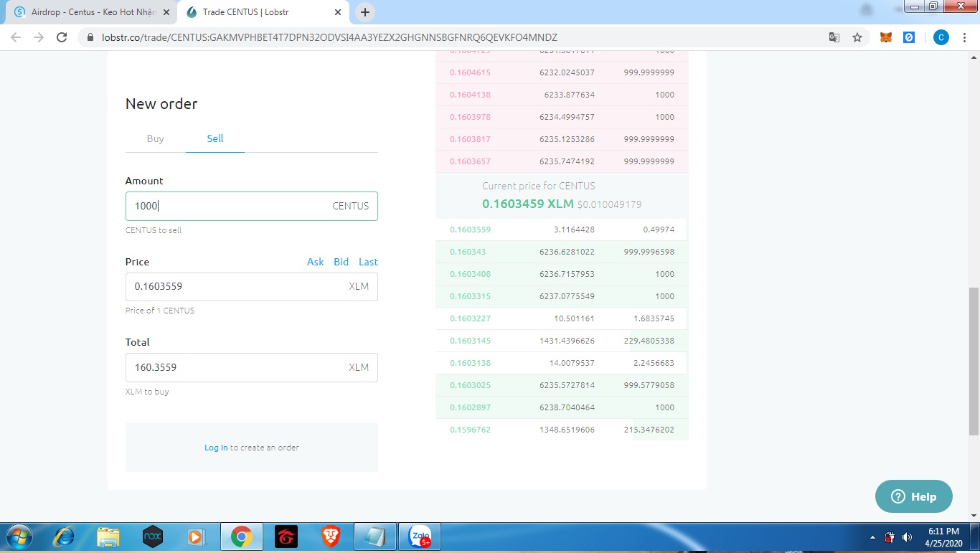Select ask order priced 0.1603817
Image resolution: width=980 pixels, height=553 pixels.
(x=562, y=139)
